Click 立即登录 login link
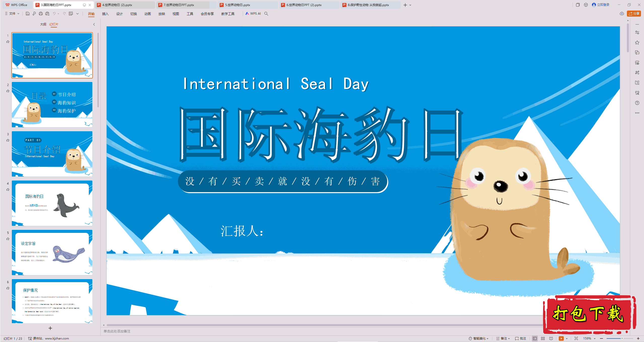The image size is (644, 342). (x=601, y=5)
